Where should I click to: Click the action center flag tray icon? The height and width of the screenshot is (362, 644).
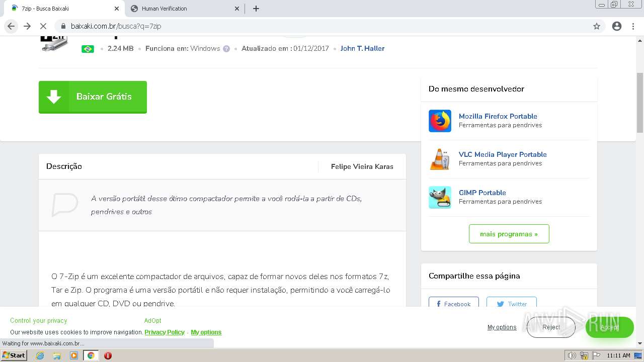596,355
